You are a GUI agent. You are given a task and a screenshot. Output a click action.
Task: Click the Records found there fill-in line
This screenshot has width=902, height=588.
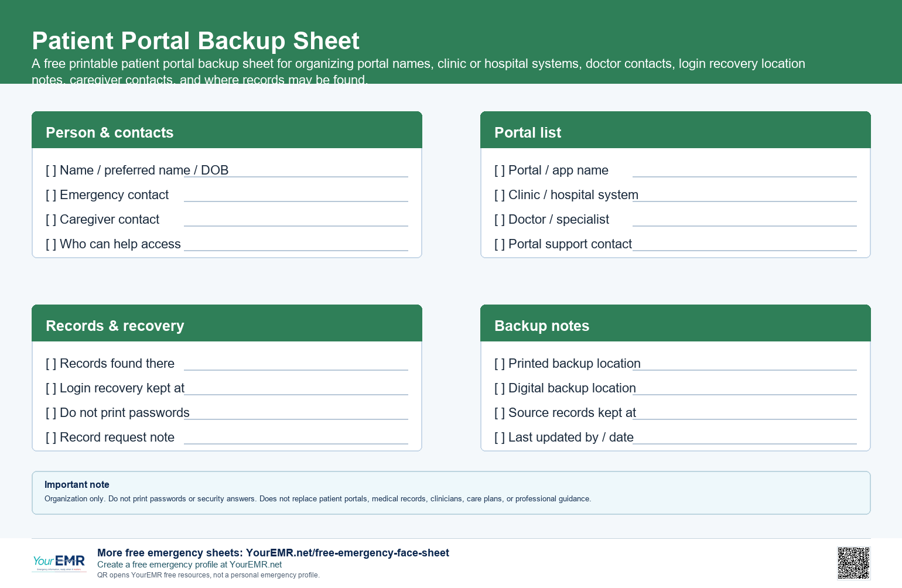[296, 370]
